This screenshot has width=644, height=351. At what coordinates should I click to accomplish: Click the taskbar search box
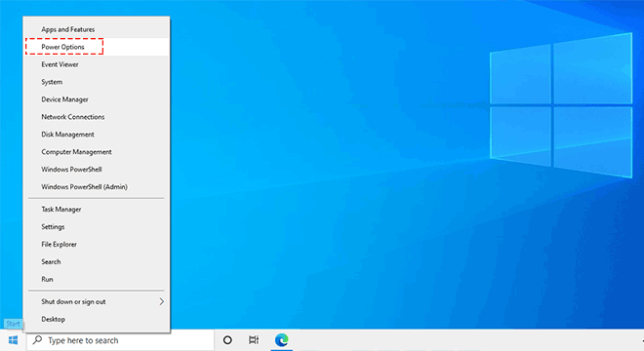coord(120,340)
